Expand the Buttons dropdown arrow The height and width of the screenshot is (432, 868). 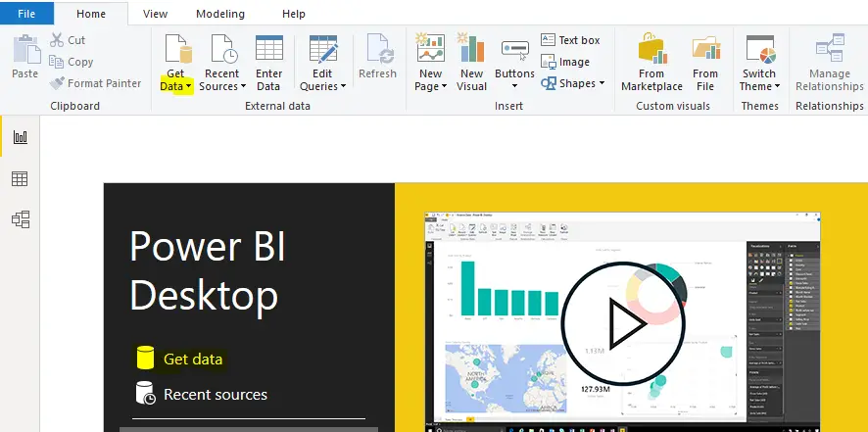click(x=514, y=86)
